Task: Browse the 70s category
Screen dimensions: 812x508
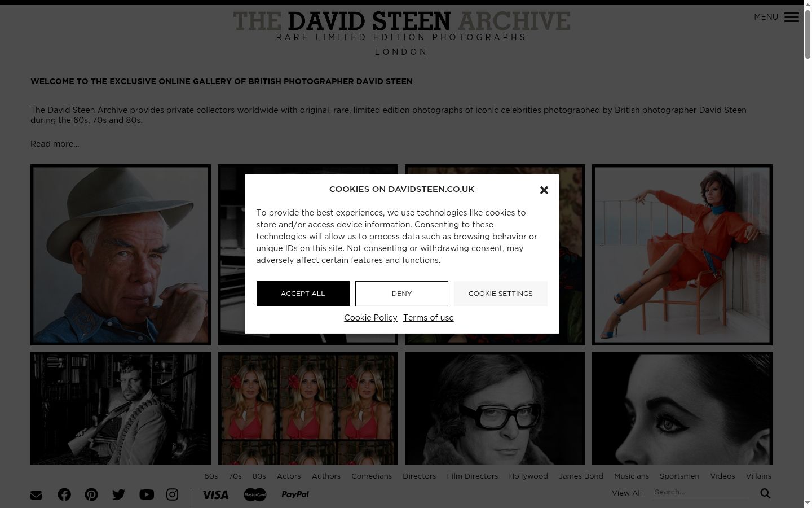Action: click(235, 476)
